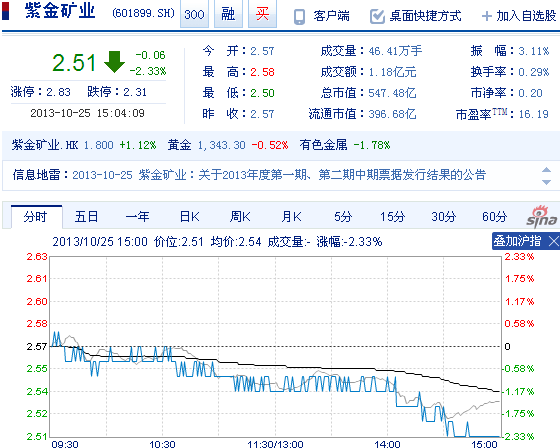This screenshot has width=560, height=448.
Task: Switch to the 30分 chart tab
Action: [x=443, y=217]
